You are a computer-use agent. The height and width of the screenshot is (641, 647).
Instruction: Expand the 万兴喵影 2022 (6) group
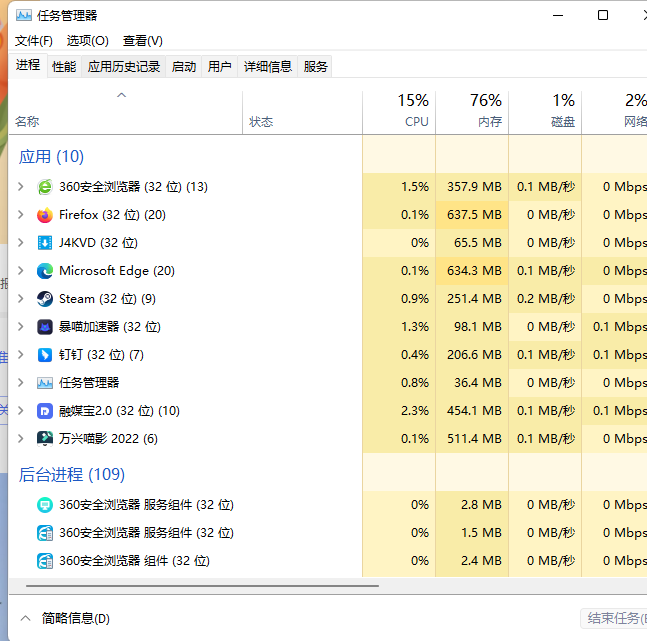click(21, 439)
